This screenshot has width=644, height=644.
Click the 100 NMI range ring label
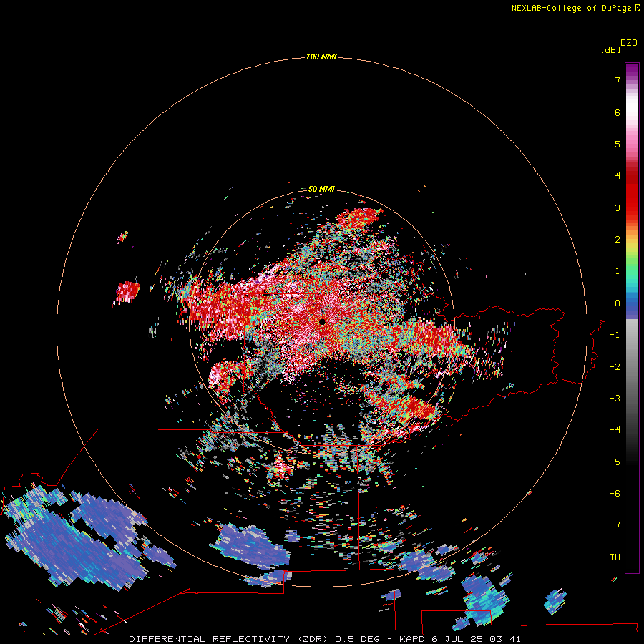[321, 57]
